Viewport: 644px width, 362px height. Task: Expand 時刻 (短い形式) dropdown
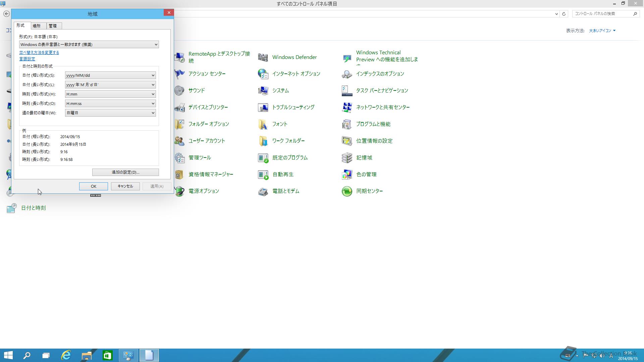point(110,94)
